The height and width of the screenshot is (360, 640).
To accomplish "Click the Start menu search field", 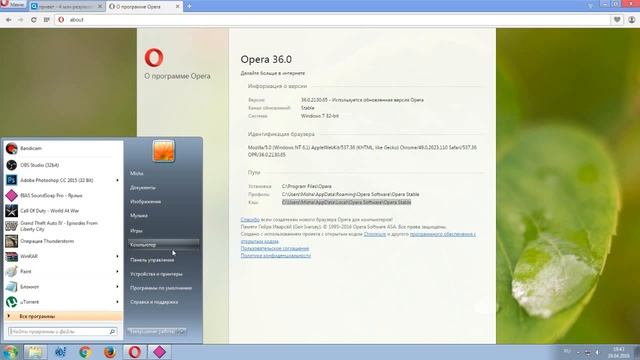I will [58, 332].
